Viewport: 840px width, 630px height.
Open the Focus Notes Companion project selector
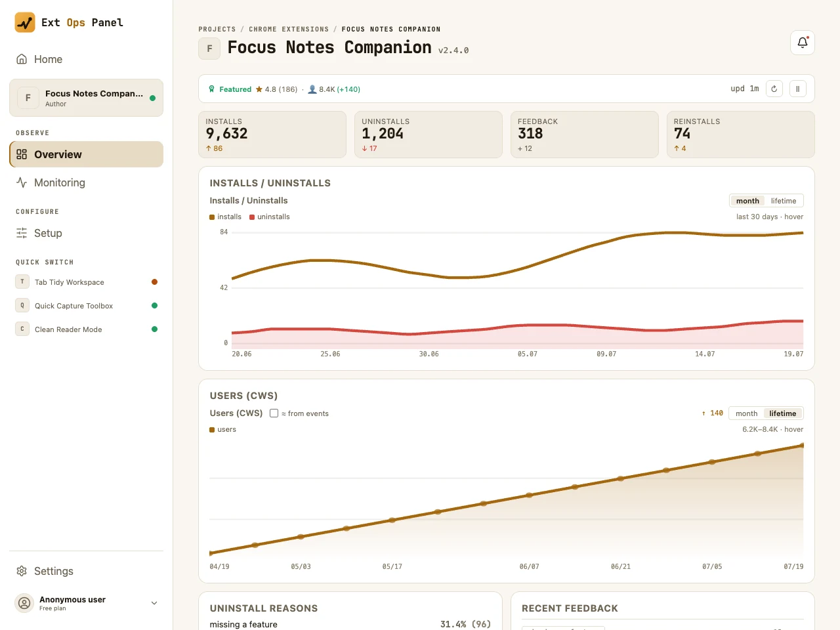[x=86, y=98]
